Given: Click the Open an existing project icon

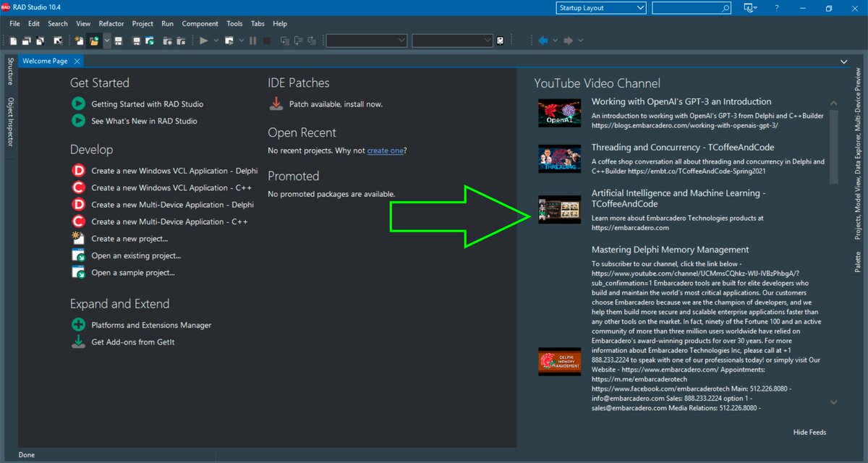Looking at the screenshot, I should tap(78, 255).
